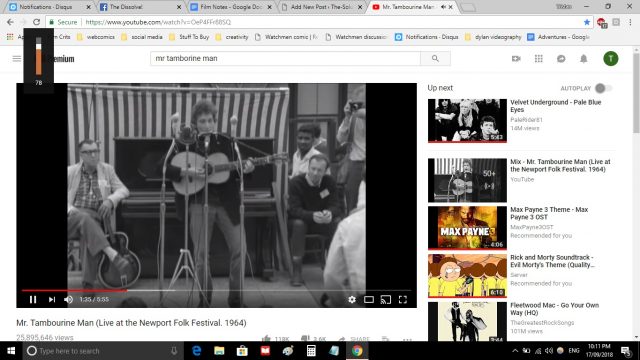Open YouTube notifications bell
Image resolution: width=640 pixels, height=360 pixels.
(584, 59)
